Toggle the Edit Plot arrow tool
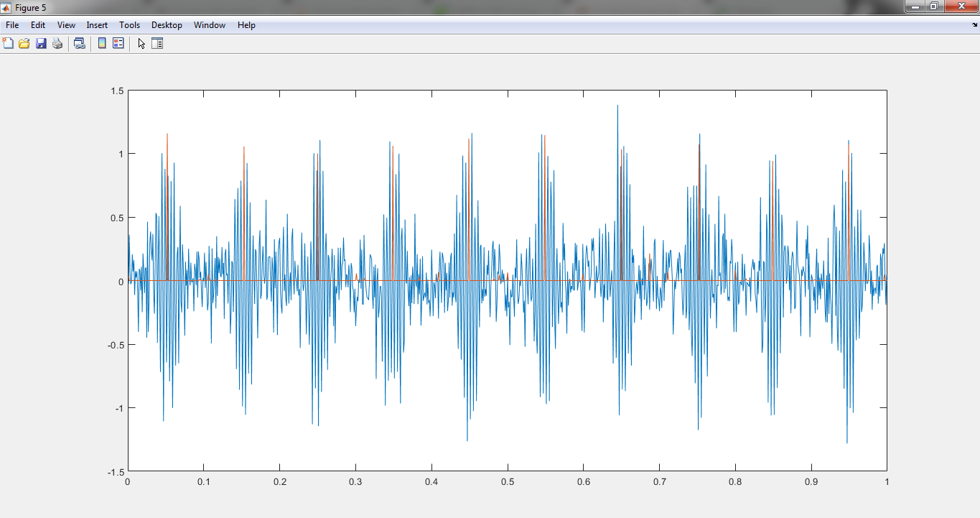980x518 pixels. (141, 43)
